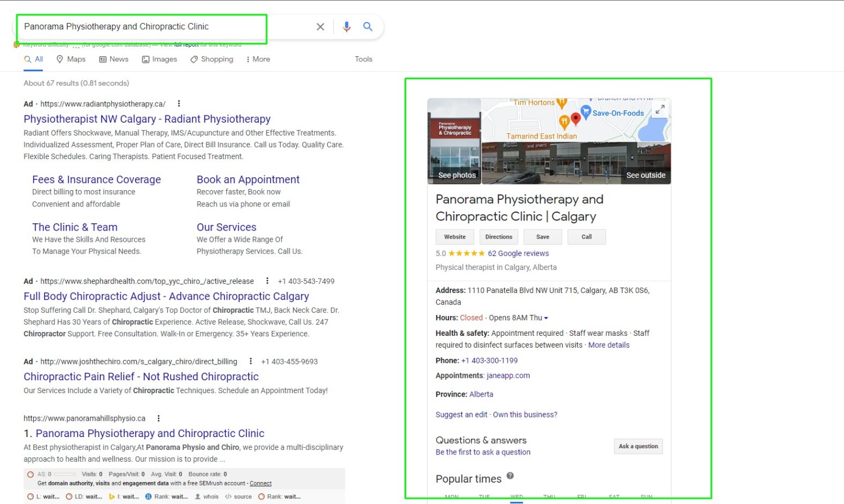Open options menu for shephardhealth ad

267,281
